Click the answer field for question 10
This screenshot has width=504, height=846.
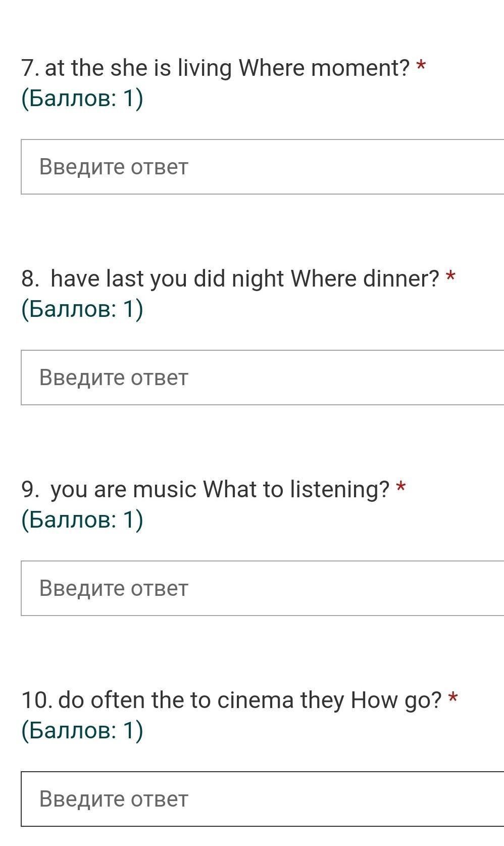263,799
